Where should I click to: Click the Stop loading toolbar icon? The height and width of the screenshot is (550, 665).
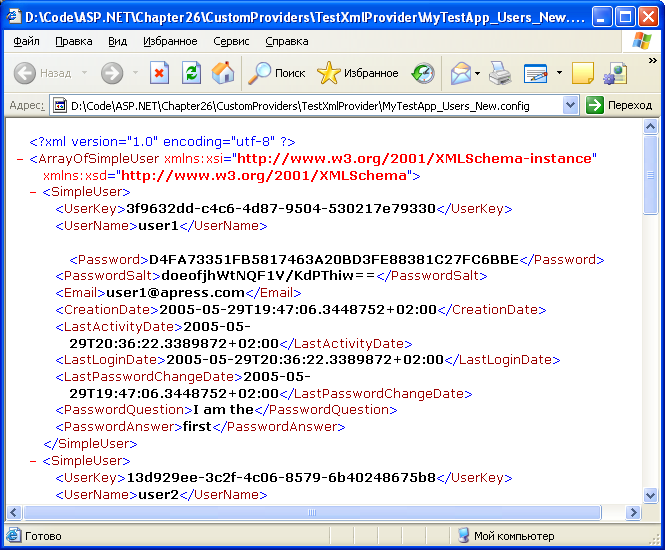160,73
